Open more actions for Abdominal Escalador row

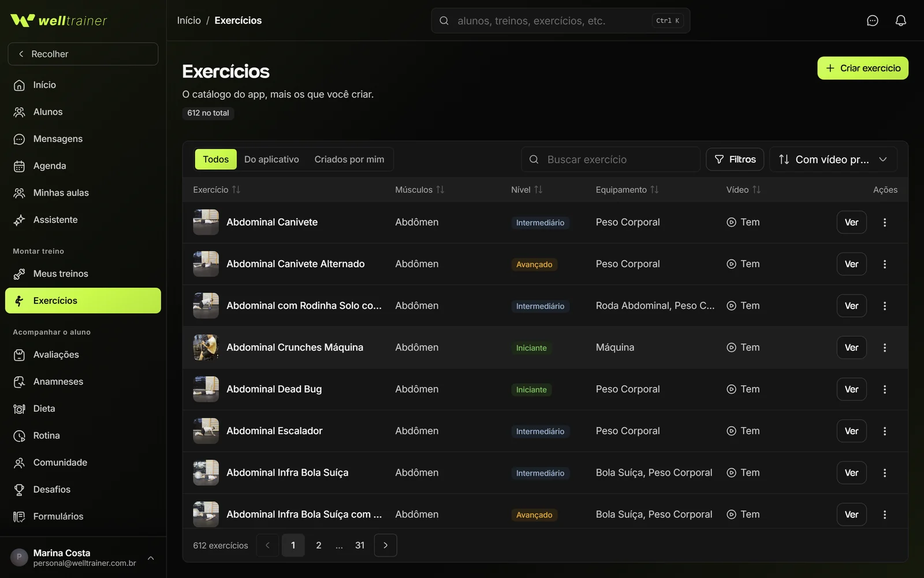point(884,431)
